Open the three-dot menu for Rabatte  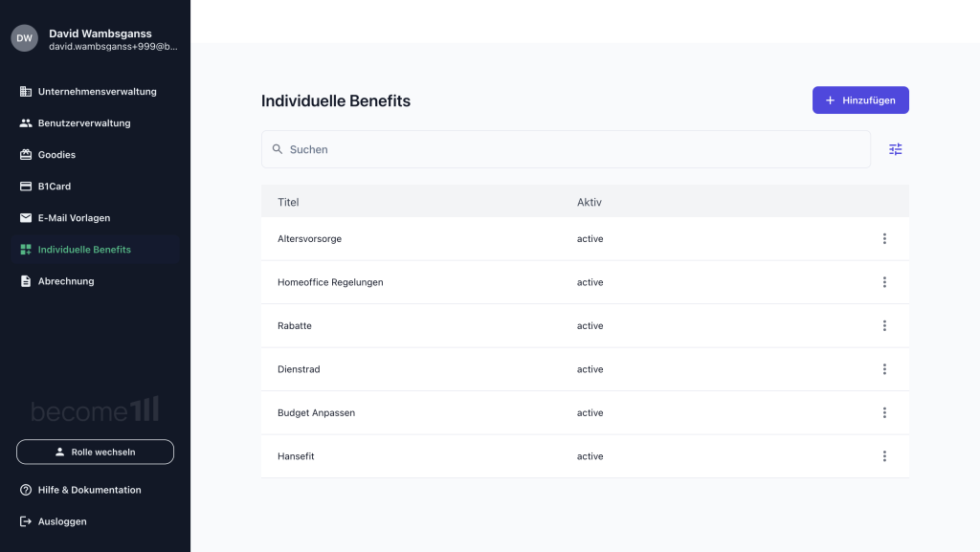click(884, 325)
